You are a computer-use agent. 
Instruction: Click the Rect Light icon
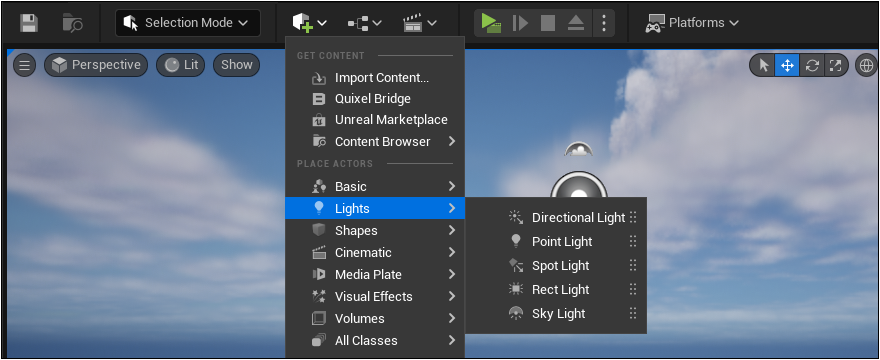[x=515, y=289]
